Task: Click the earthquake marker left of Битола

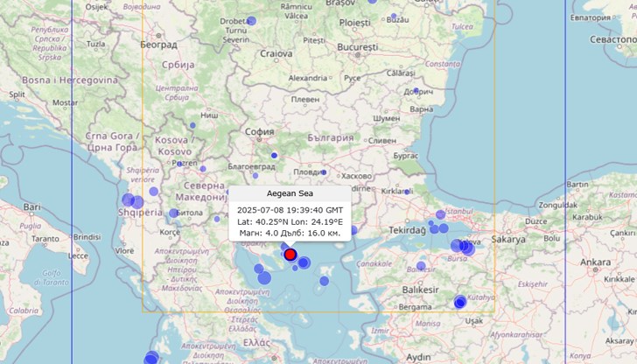Action: pyautogui.click(x=173, y=213)
